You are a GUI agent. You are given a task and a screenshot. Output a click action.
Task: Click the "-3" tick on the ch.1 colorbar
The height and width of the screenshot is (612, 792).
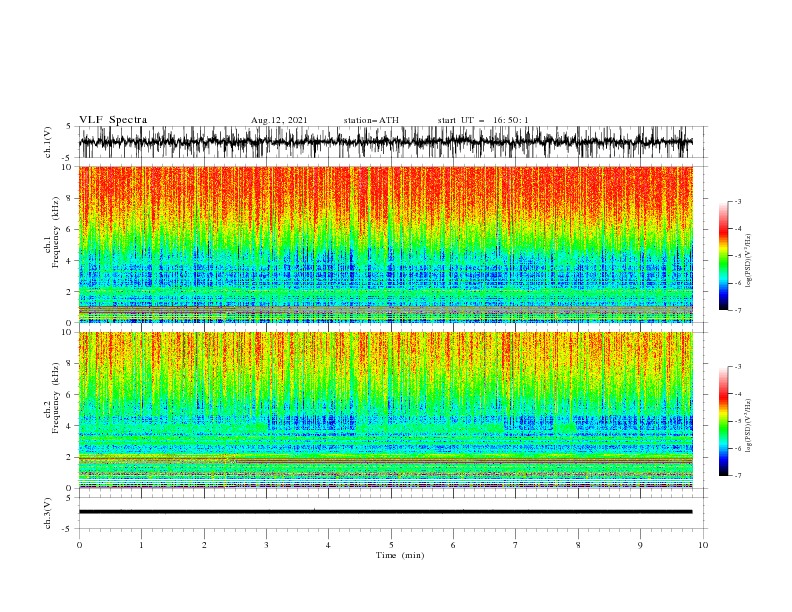point(738,201)
